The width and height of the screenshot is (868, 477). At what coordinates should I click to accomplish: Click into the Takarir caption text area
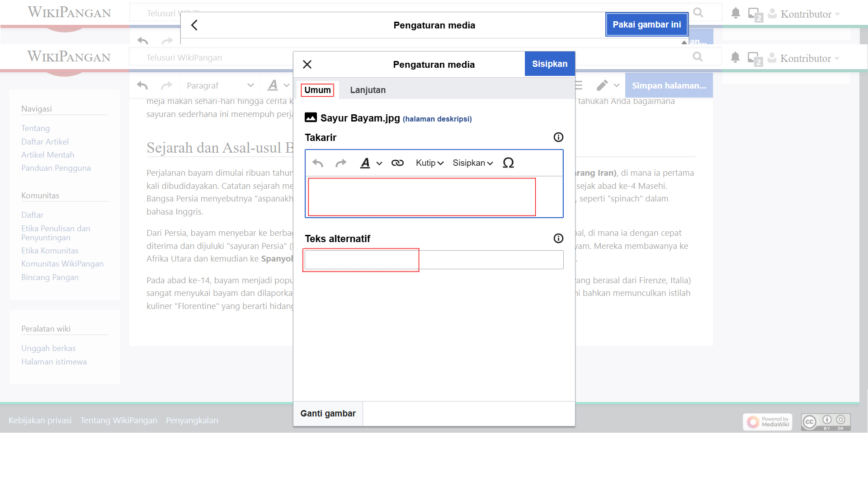coord(434,197)
